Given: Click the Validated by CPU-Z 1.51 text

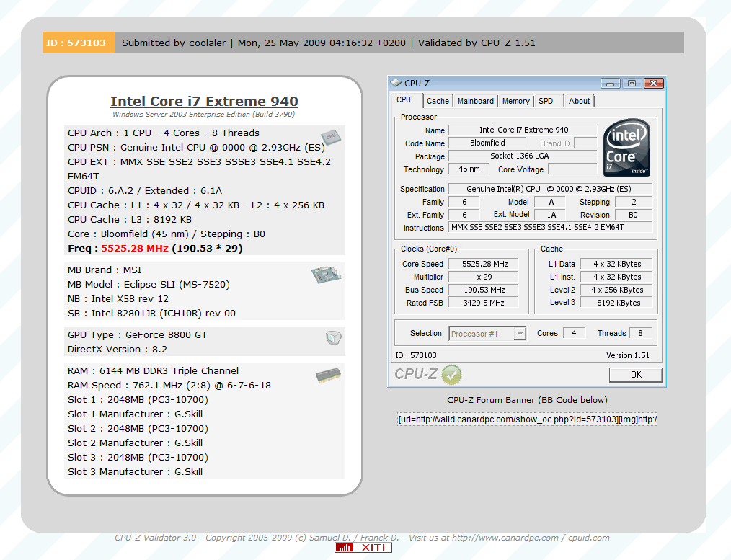Looking at the screenshot, I should pyautogui.click(x=477, y=43).
